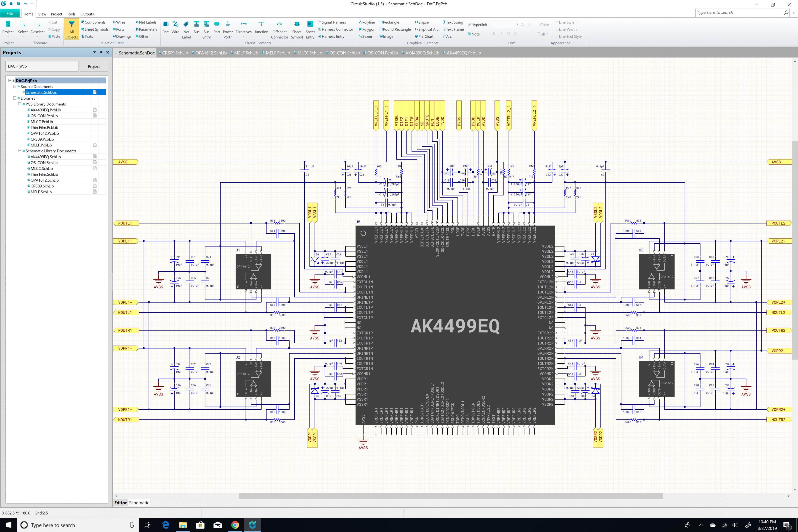The width and height of the screenshot is (798, 532).
Task: Place a Note
Action: pos(474,34)
